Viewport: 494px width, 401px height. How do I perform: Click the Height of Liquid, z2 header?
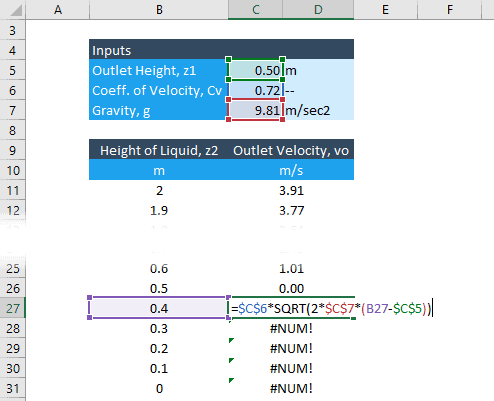point(159,150)
